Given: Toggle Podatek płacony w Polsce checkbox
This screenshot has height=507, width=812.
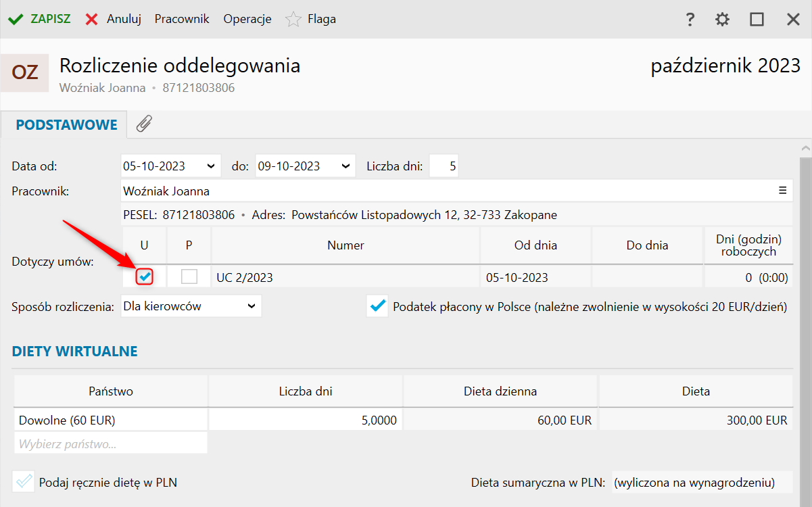Looking at the screenshot, I should [x=377, y=306].
